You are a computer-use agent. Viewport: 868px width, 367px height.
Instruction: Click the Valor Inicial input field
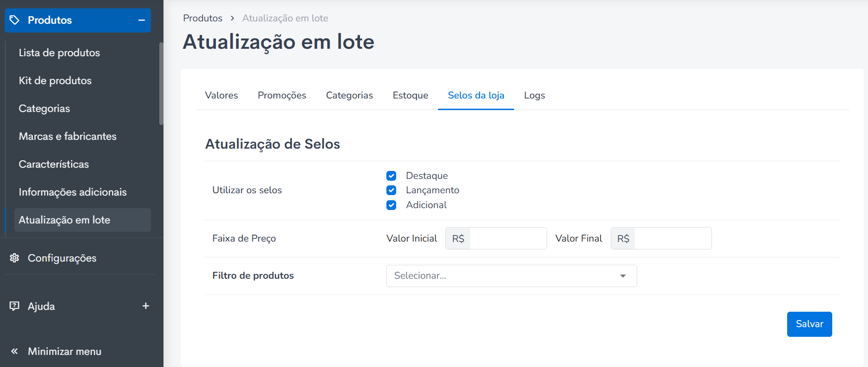click(x=508, y=238)
